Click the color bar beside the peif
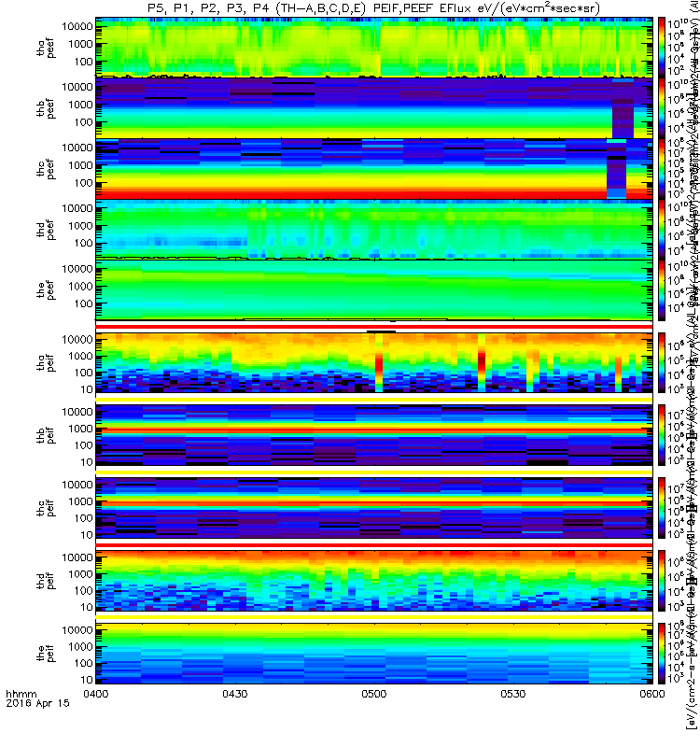700x747 pixels. [x=662, y=653]
